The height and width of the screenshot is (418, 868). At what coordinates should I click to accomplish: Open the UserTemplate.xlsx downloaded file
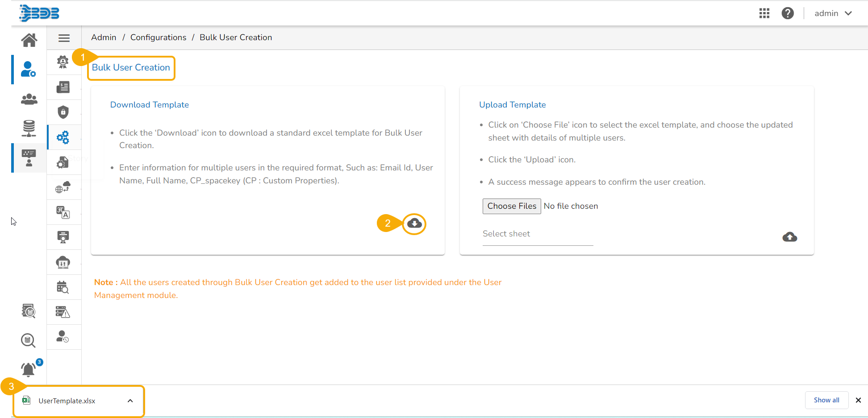(x=67, y=401)
